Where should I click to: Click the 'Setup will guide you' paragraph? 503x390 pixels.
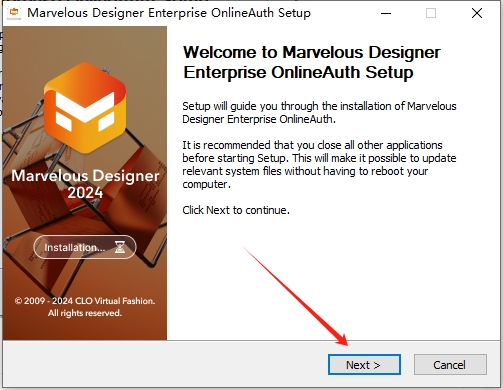pyautogui.click(x=319, y=112)
